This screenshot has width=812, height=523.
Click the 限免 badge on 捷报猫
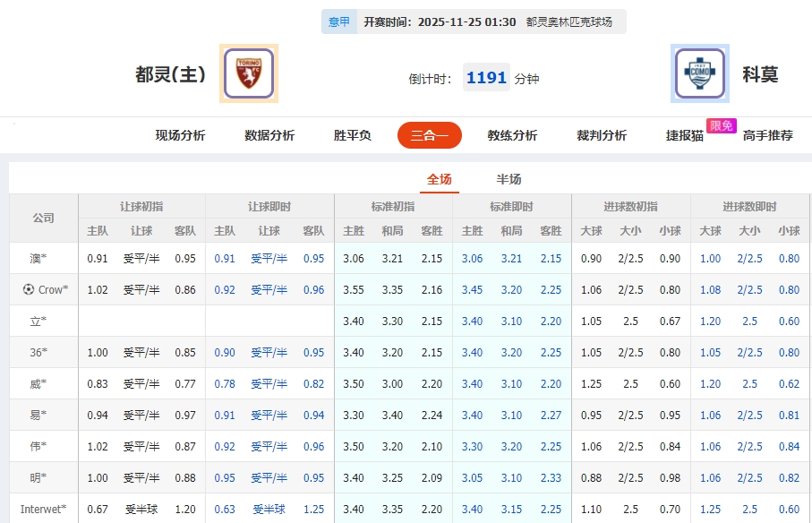[x=721, y=126]
